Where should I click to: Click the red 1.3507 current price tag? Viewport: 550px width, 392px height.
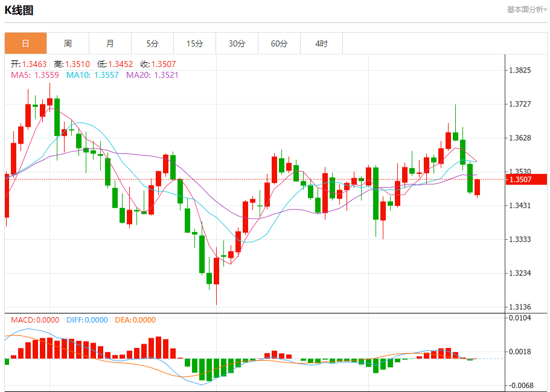520,179
